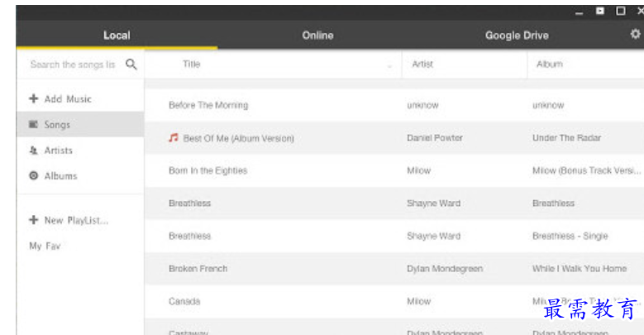644x335 pixels.
Task: Sort by the Album column header
Action: pyautogui.click(x=550, y=65)
